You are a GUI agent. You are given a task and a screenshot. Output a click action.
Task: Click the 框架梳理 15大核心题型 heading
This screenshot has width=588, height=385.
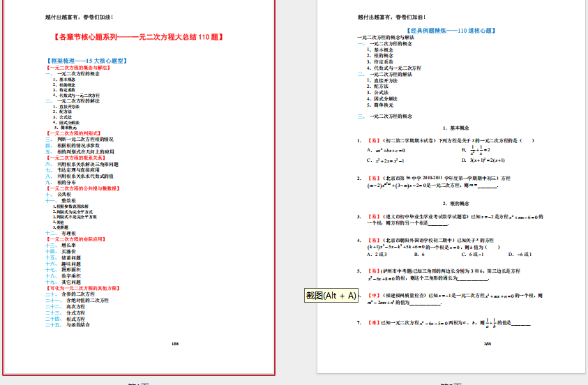[85, 61]
